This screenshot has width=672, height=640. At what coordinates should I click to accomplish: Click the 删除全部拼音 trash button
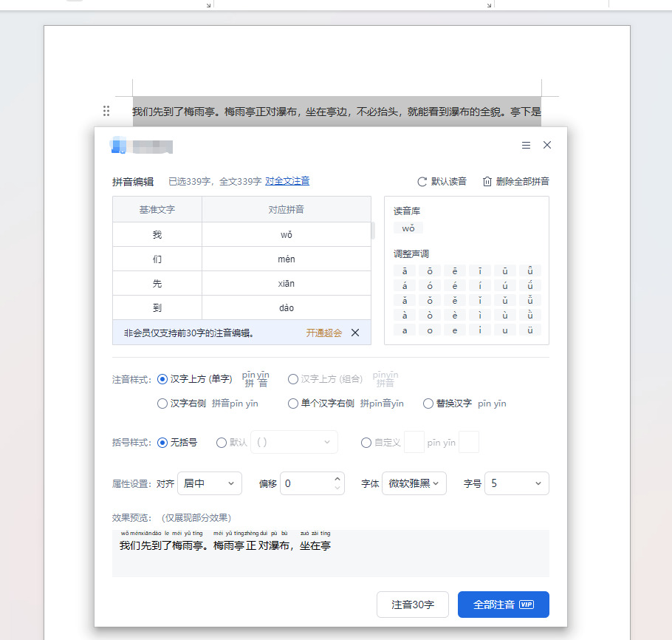[516, 182]
